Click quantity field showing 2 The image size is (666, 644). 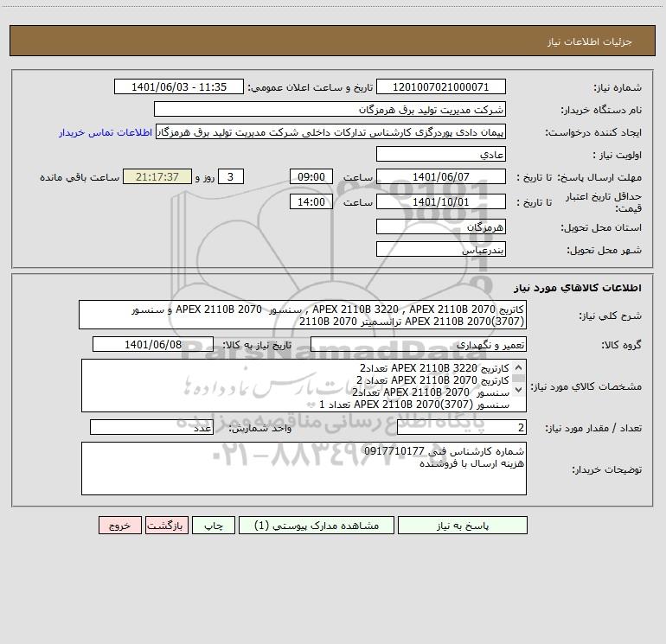coord(462,428)
